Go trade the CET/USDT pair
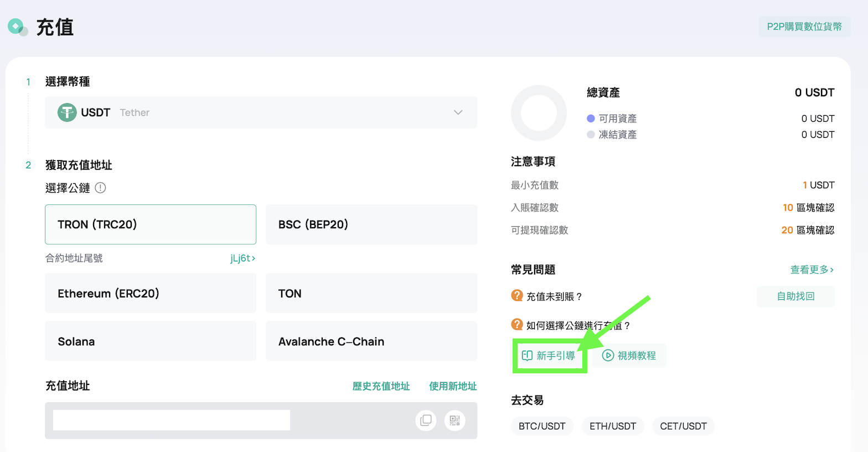The image size is (868, 452). click(684, 426)
